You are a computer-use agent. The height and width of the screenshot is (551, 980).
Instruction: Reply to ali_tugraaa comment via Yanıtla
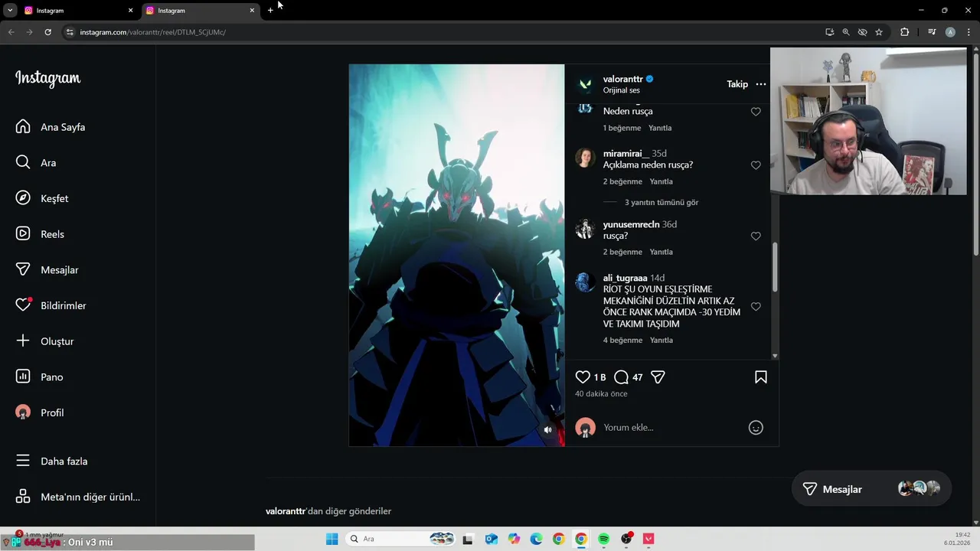tap(661, 340)
